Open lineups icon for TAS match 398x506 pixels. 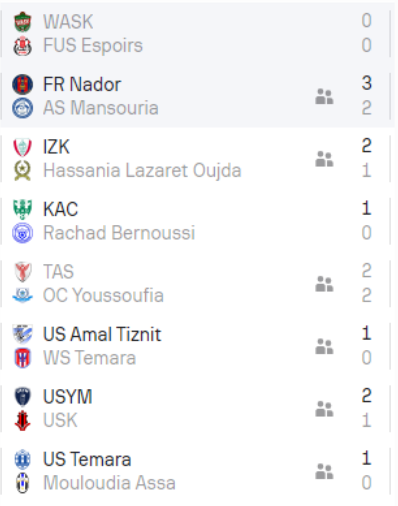(x=324, y=284)
